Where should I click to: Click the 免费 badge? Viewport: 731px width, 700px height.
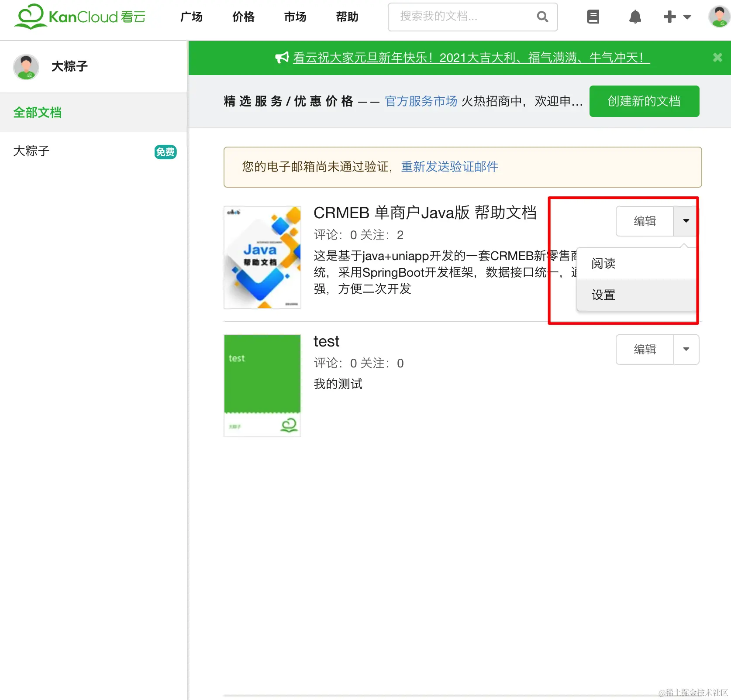[166, 152]
